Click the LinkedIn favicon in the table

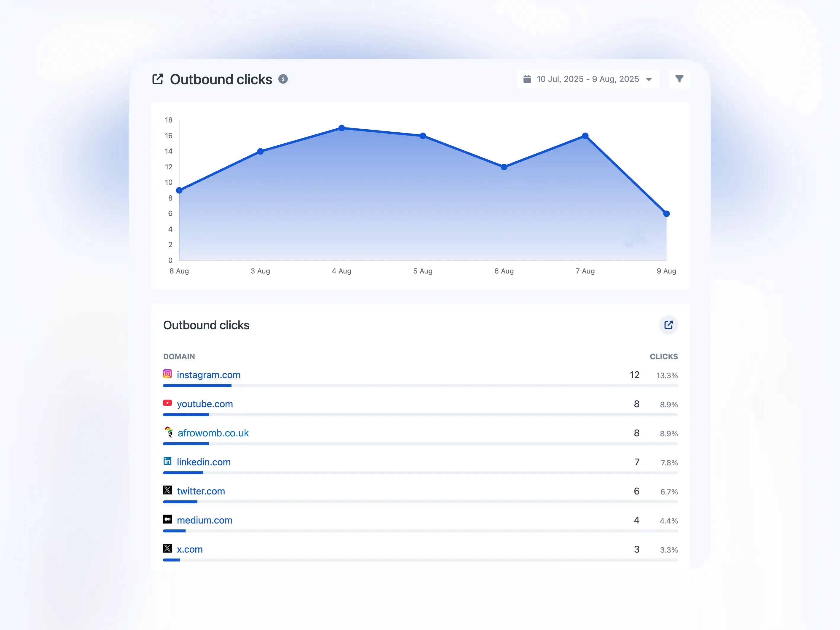[167, 461]
